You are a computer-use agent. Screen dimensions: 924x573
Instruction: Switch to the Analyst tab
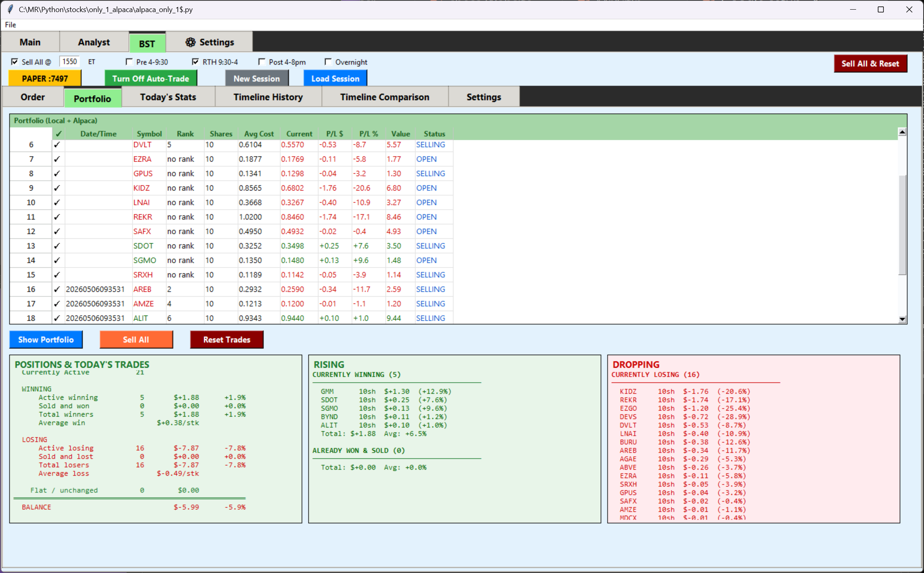94,42
